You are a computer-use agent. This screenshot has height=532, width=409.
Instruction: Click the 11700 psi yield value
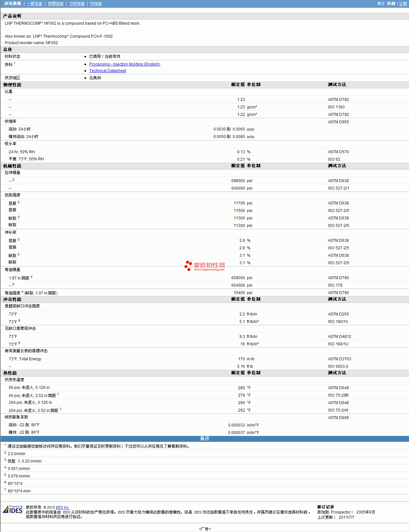(x=243, y=203)
